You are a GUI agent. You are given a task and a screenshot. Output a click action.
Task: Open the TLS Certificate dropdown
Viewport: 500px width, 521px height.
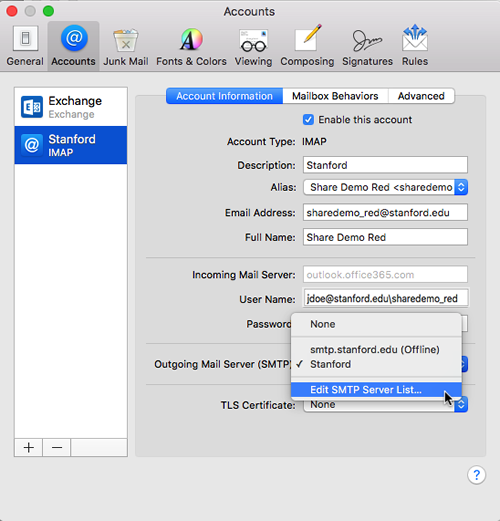385,405
